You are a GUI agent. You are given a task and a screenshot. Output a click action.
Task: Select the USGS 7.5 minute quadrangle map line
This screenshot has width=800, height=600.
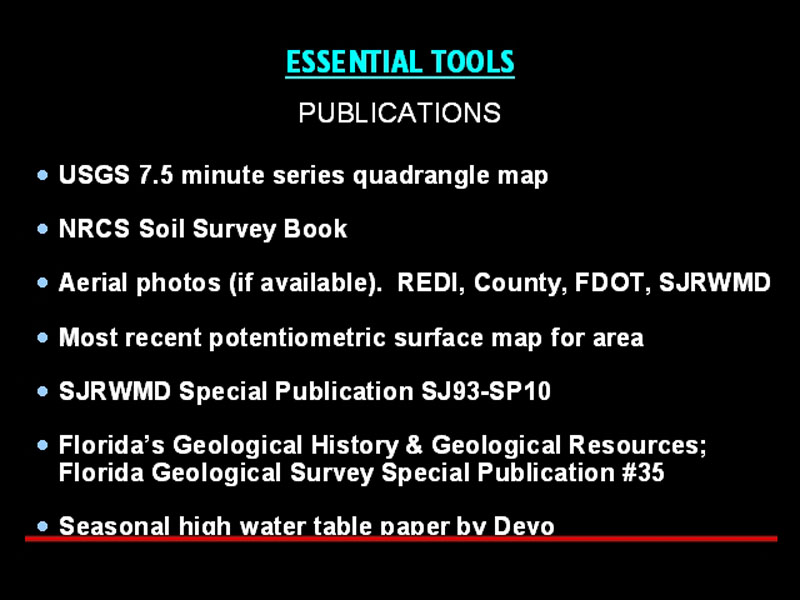303,176
